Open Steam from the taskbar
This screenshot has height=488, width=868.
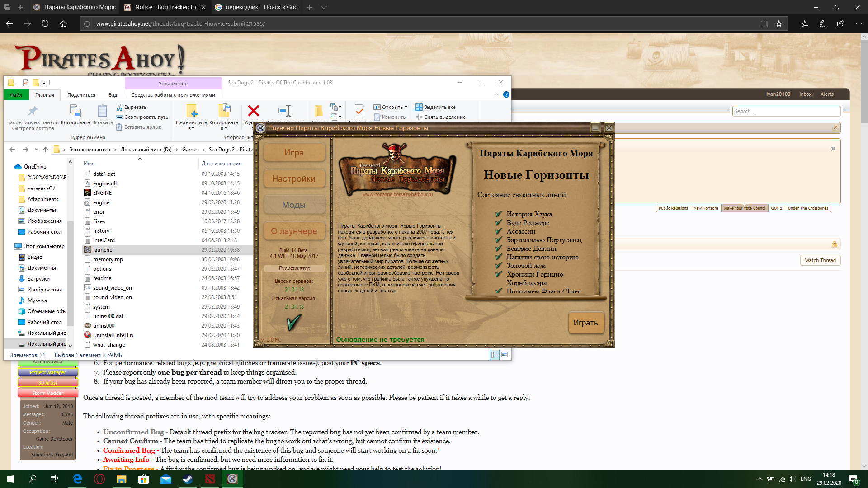click(188, 479)
